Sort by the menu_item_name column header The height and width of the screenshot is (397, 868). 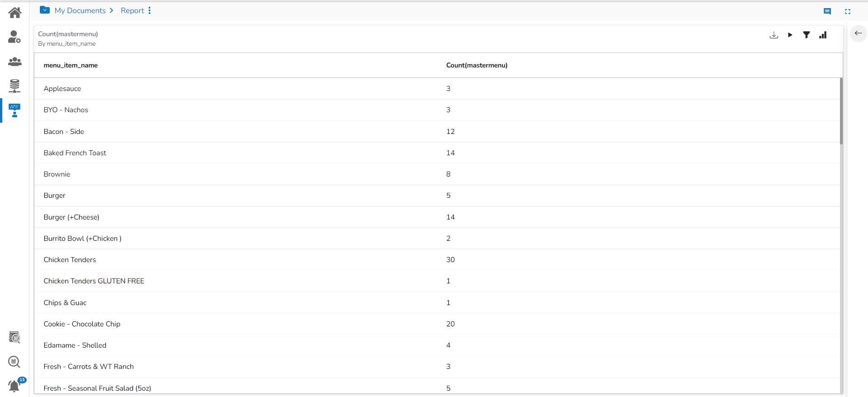[x=71, y=65]
